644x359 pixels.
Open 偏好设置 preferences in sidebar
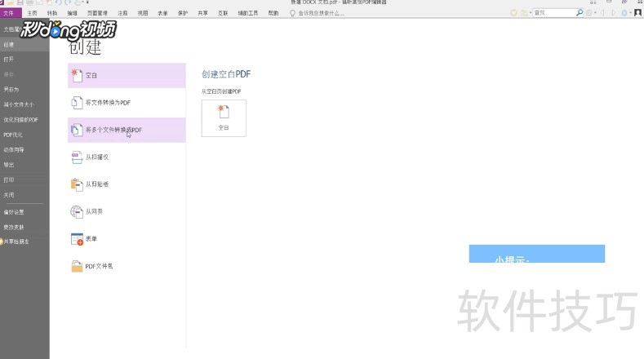13,211
